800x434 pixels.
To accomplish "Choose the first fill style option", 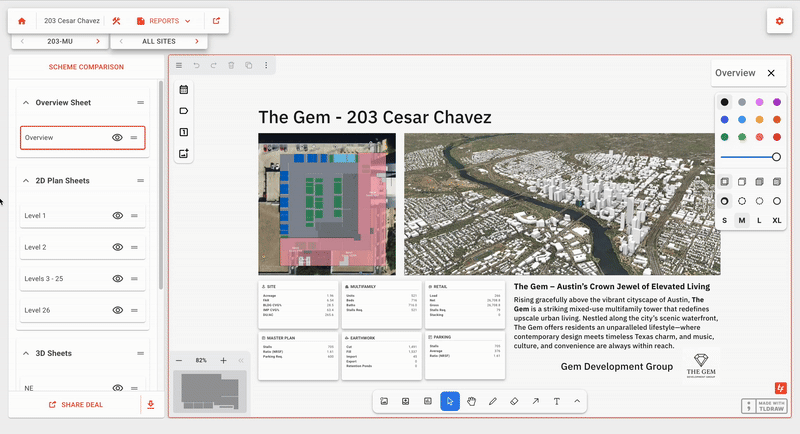I will (x=724, y=182).
